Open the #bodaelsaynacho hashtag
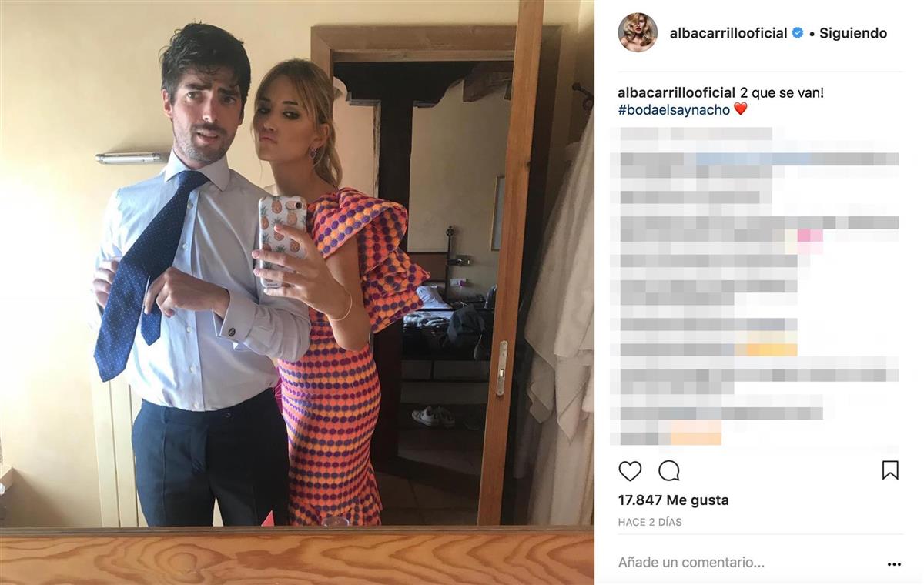This screenshot has width=924, height=585. point(674,109)
